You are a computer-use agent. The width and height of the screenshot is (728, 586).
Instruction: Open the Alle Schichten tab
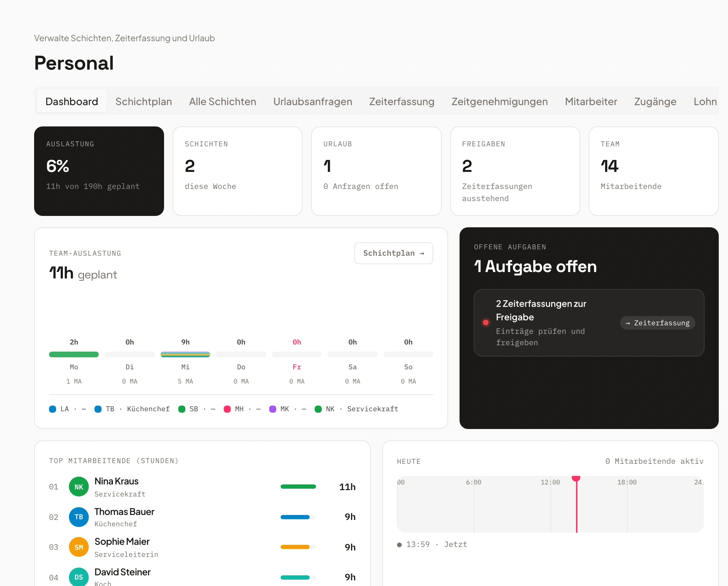coord(222,102)
